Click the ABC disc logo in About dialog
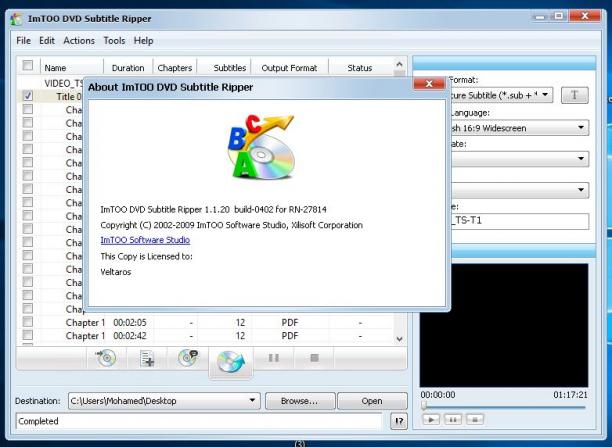Image resolution: width=612 pixels, height=447 pixels. coord(261,147)
